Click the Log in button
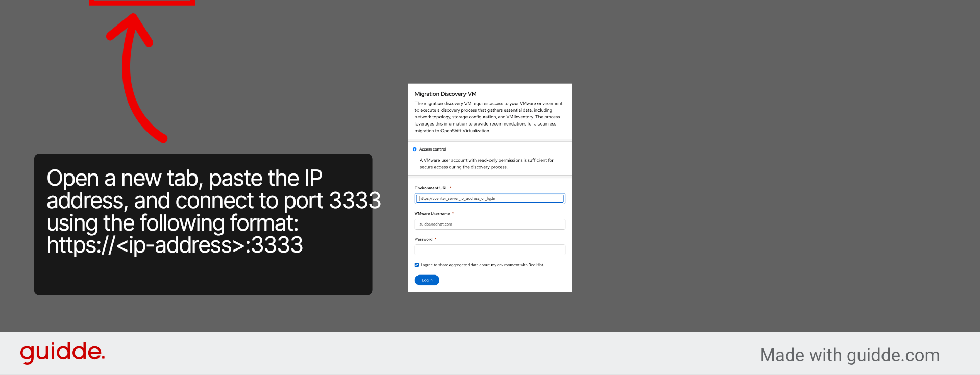 click(427, 280)
